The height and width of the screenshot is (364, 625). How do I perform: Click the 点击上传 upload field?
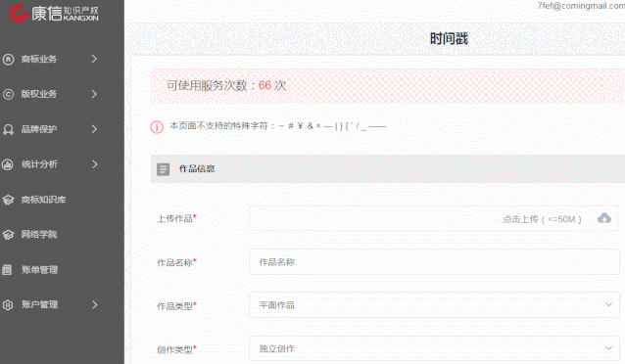[434, 218]
